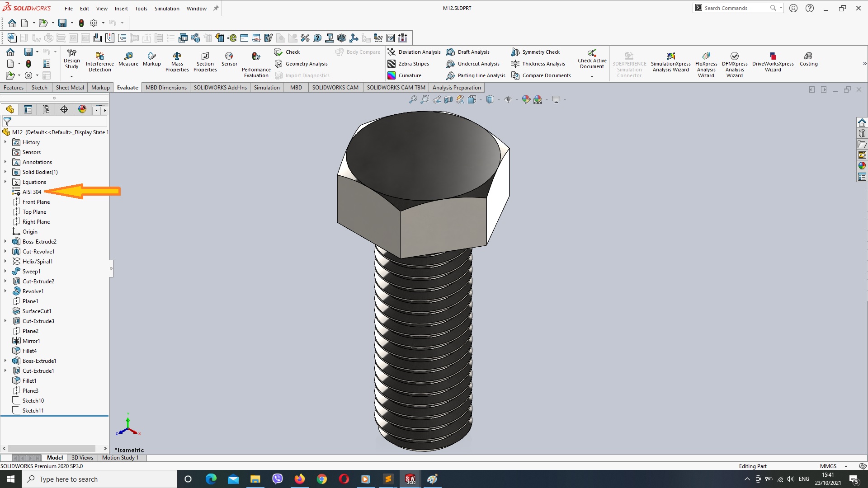
Task: Open DisplayManager tab with color sphere
Action: pos(82,109)
